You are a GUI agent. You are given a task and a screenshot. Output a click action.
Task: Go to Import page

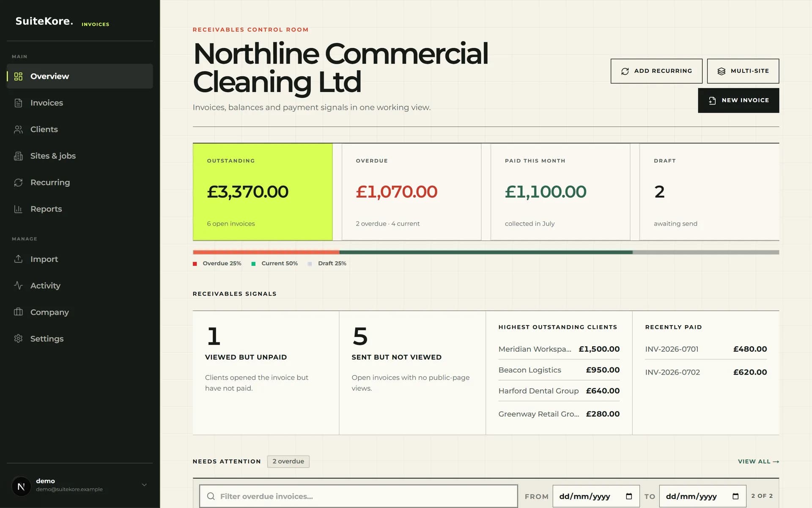[x=80, y=259]
